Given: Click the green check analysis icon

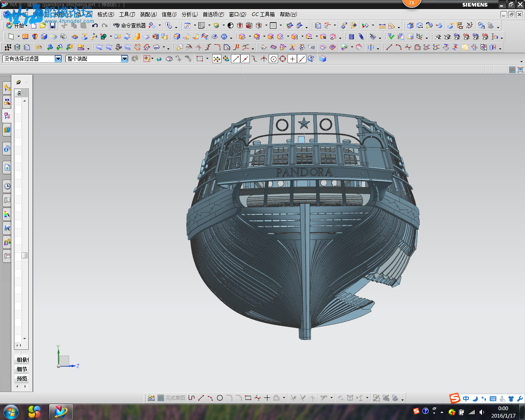Looking at the screenshot, I should click(x=391, y=37).
